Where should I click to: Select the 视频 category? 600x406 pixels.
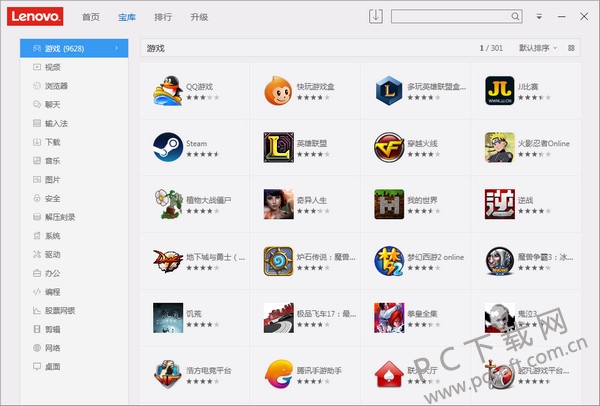tap(74, 67)
